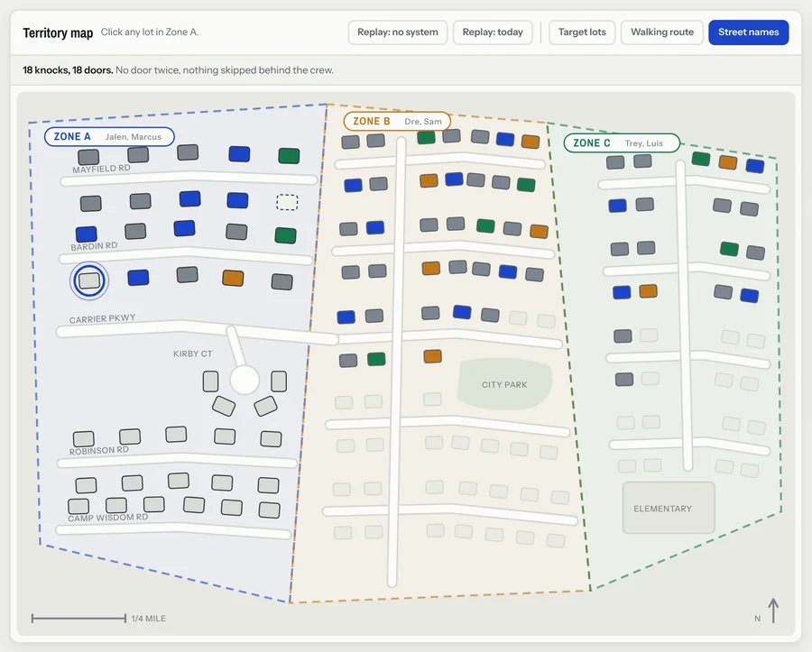
Task: Open the Zone B label Dre, Sam
Action: [397, 121]
